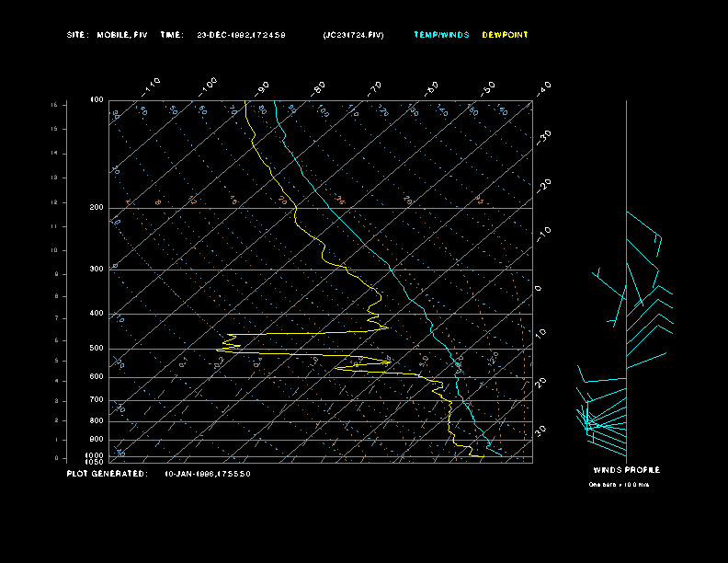This screenshot has width=728, height=563.
Task: Click the TIME: header label
Action: tap(172, 35)
